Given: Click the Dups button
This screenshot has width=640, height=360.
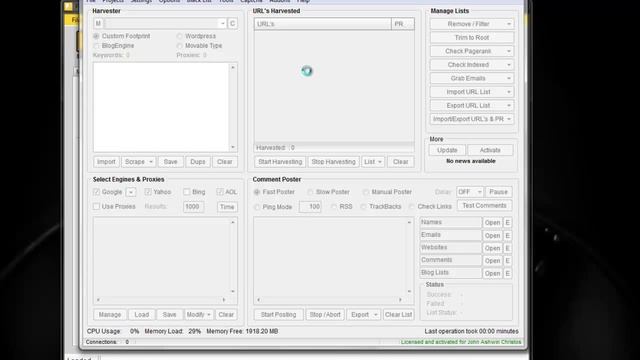Looking at the screenshot, I should 198,162.
